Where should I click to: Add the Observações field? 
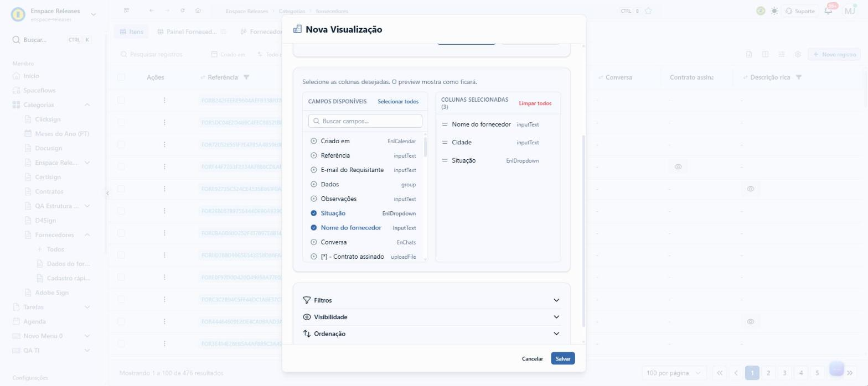[x=314, y=199]
